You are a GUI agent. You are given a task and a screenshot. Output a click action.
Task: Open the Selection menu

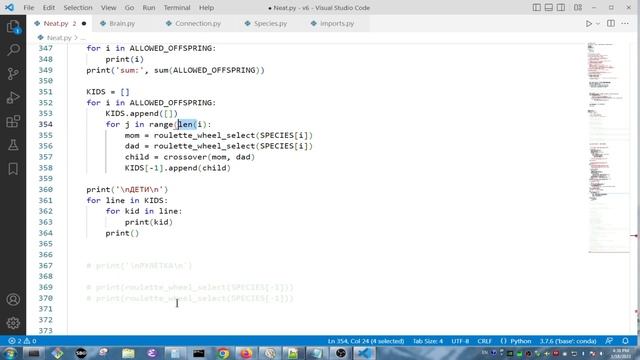click(78, 8)
